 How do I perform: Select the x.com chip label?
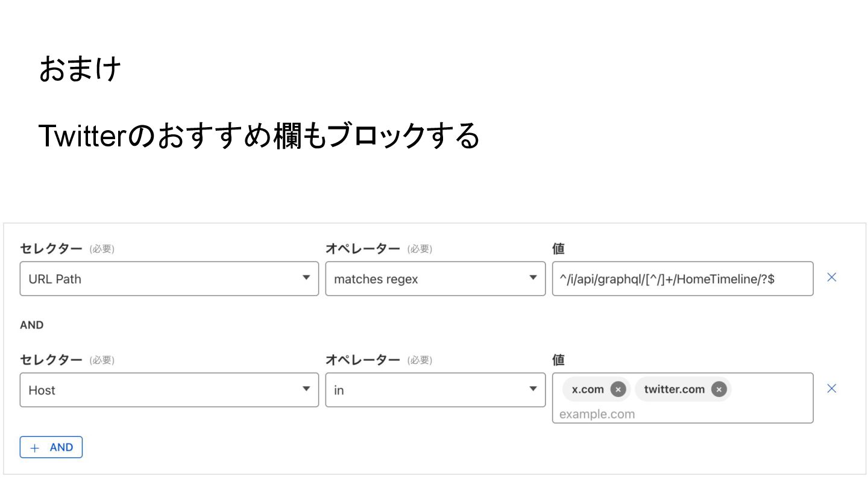click(x=588, y=389)
